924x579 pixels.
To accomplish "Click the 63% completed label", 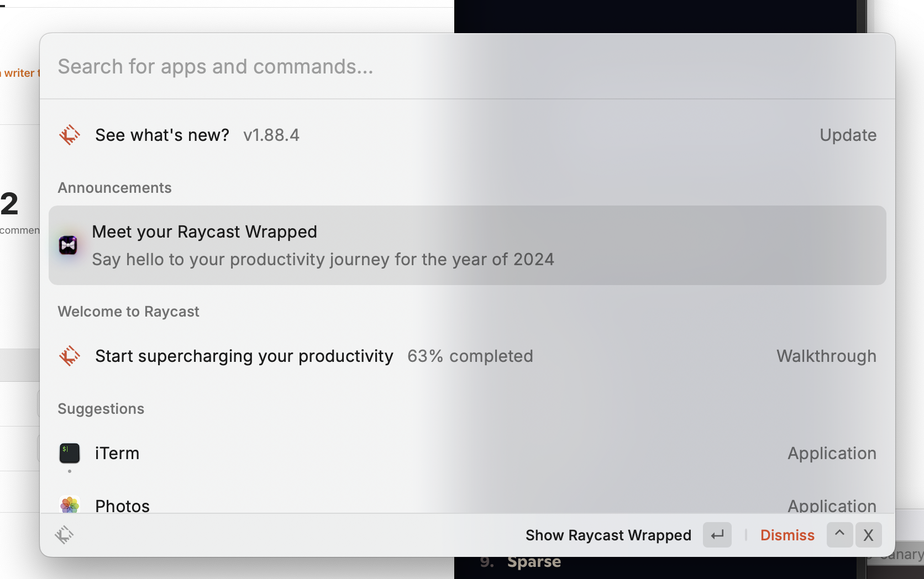I will [470, 356].
